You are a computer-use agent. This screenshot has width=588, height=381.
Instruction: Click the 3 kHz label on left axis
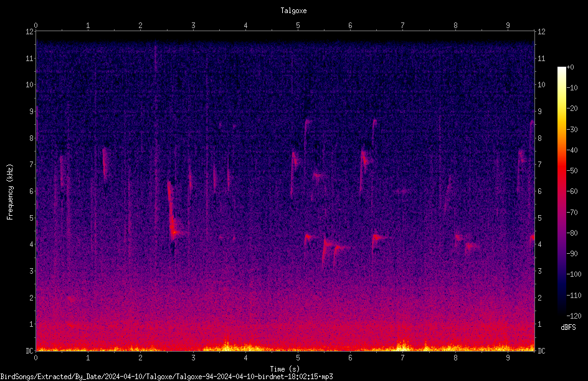click(32, 271)
